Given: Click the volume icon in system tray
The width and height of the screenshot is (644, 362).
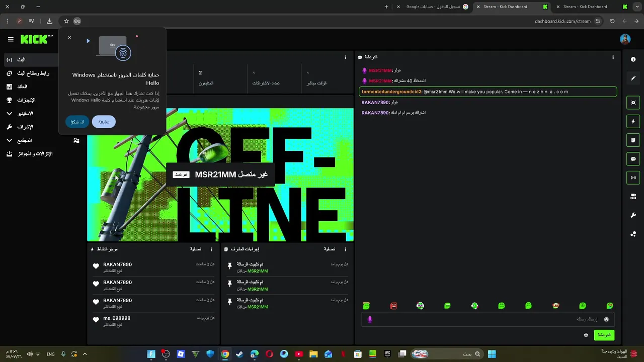Looking at the screenshot, I should point(29,354).
